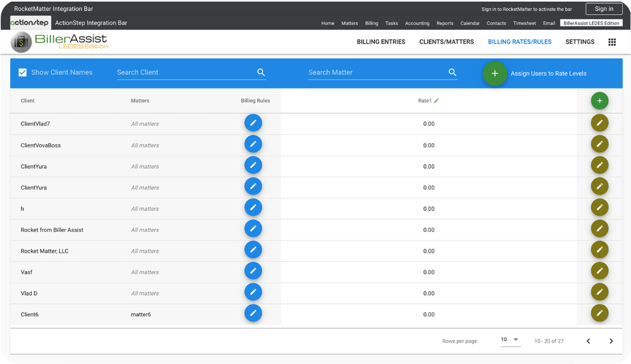
Task: Click olive rate edit pencil for Client6
Action: [x=599, y=313]
